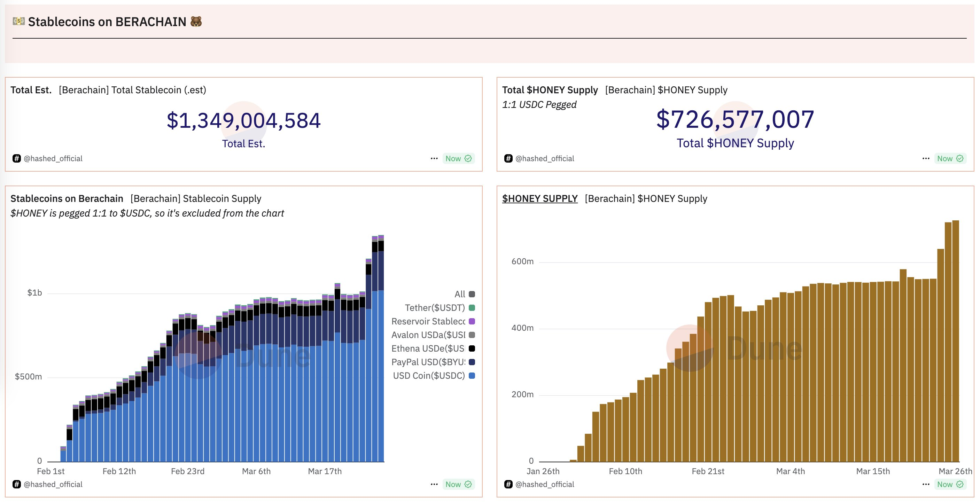Viewport: 980px width, 502px height.
Task: Open the $HONEY SUPPLY title link
Action: [539, 198]
